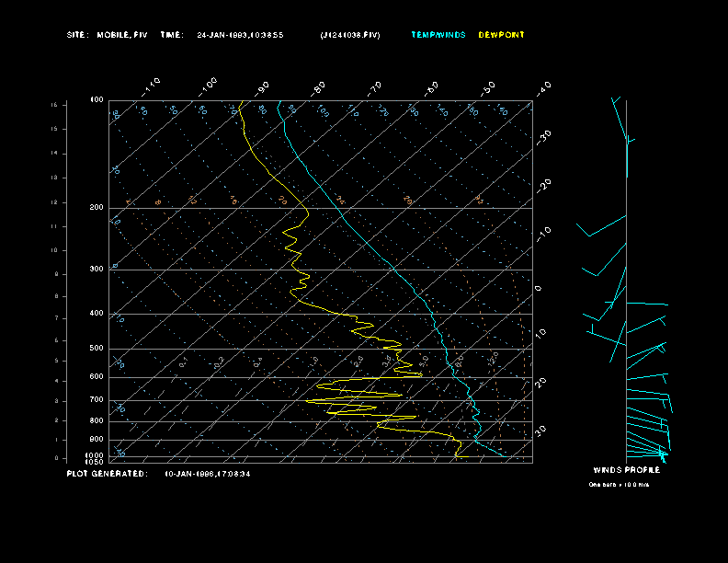Click the 700 pressure level label
Screen dimensions: 728x563
coord(97,400)
